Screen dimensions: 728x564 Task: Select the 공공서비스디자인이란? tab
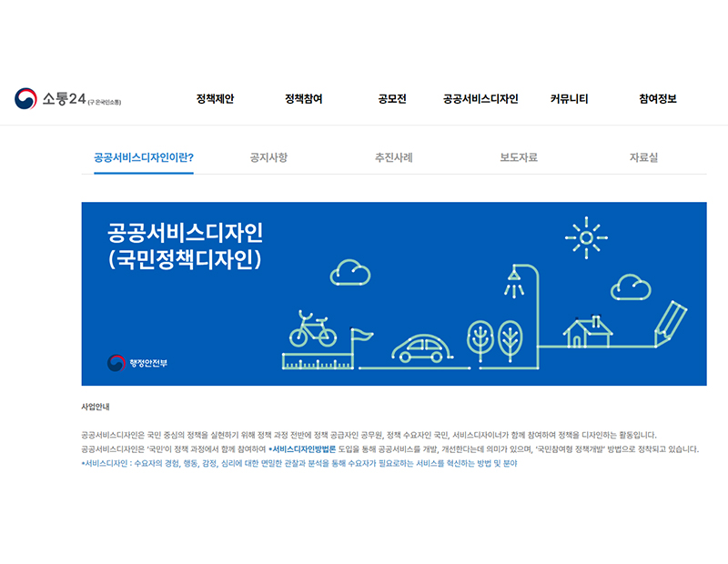coord(144,157)
